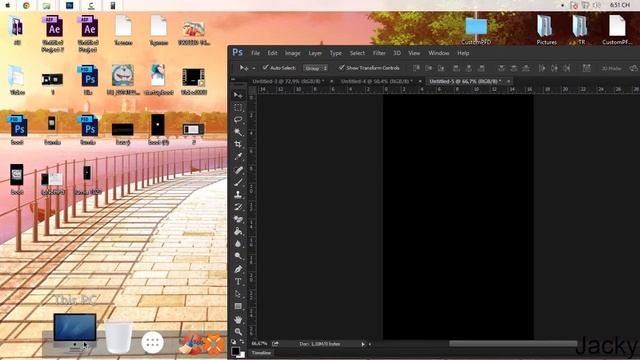Image resolution: width=640 pixels, height=360 pixels.
Task: Select the Horizontal Type tool
Action: point(238,282)
